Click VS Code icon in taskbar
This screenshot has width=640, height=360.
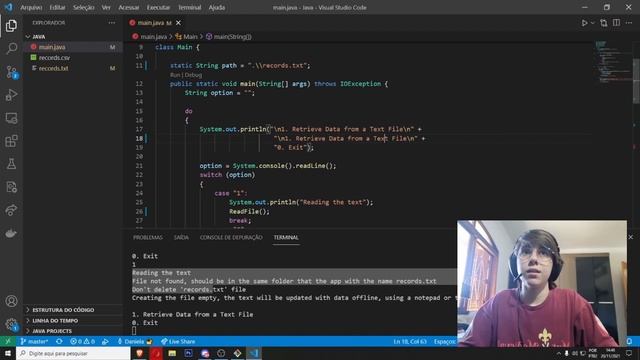click(x=254, y=353)
